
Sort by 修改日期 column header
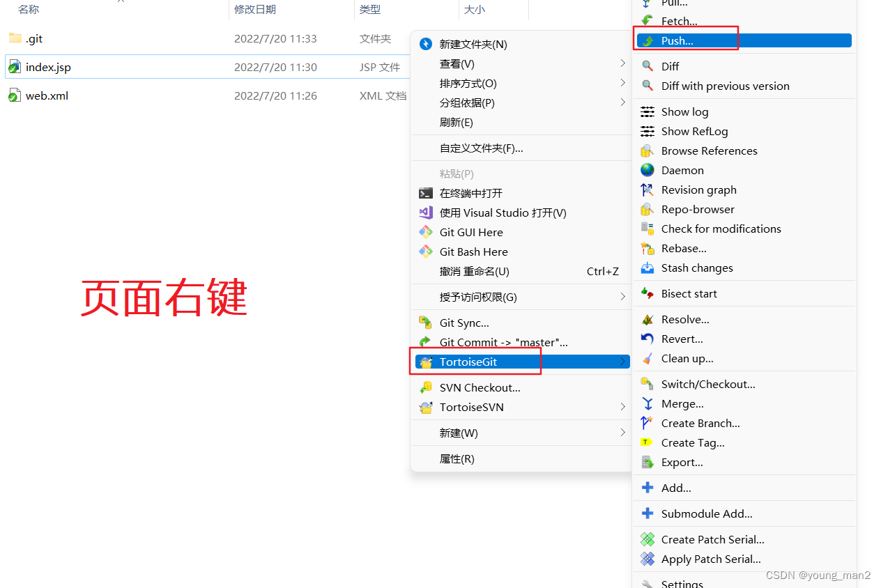pyautogui.click(x=255, y=9)
